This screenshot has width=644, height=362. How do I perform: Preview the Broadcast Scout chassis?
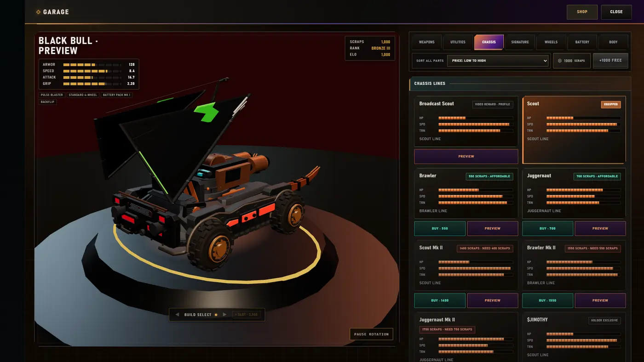pos(466,156)
